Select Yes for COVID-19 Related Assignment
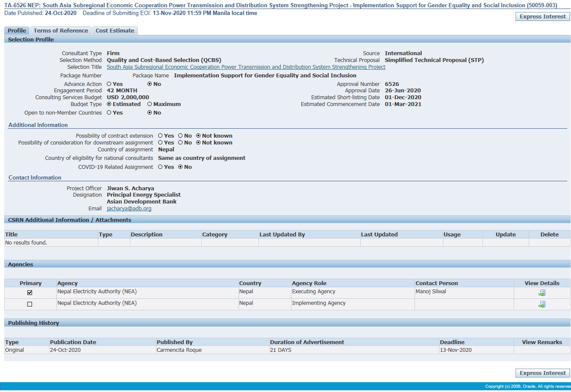 tap(160, 167)
